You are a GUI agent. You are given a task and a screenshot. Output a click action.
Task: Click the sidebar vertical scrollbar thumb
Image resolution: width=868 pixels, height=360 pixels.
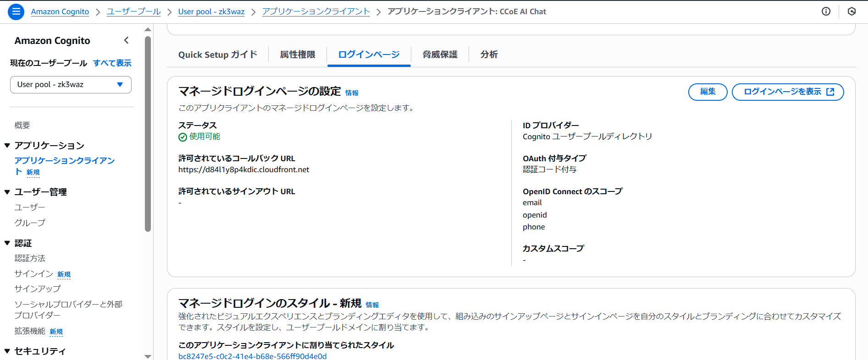point(148,134)
